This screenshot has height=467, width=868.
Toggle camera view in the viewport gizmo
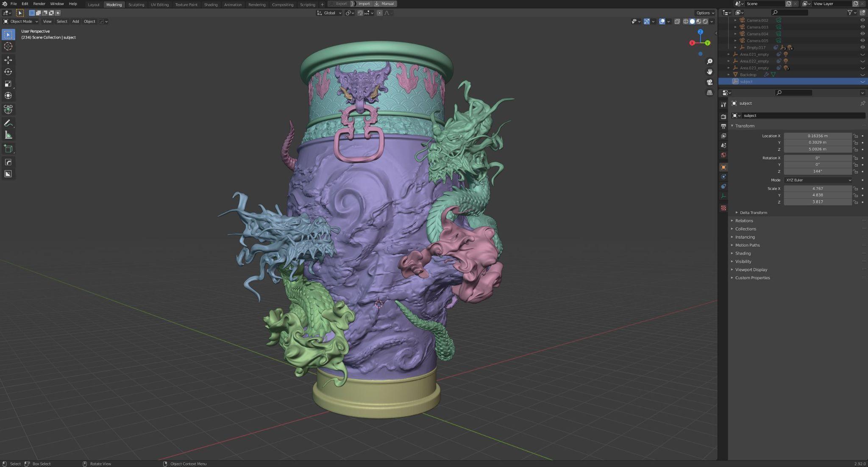click(709, 82)
